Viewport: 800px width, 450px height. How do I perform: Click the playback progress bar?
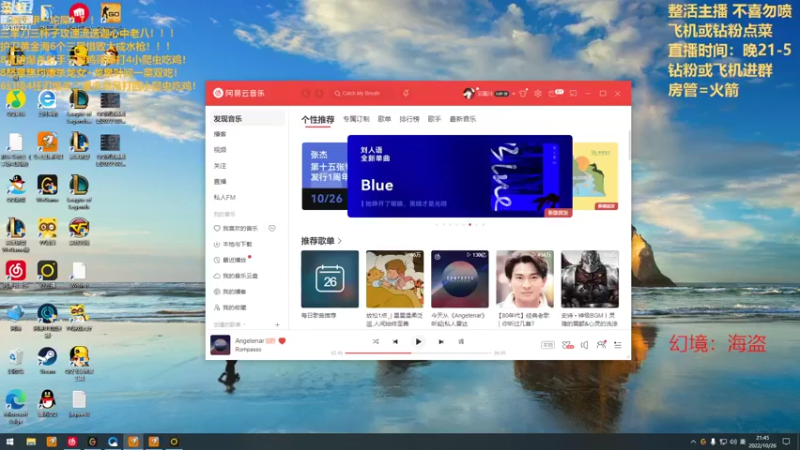418,353
